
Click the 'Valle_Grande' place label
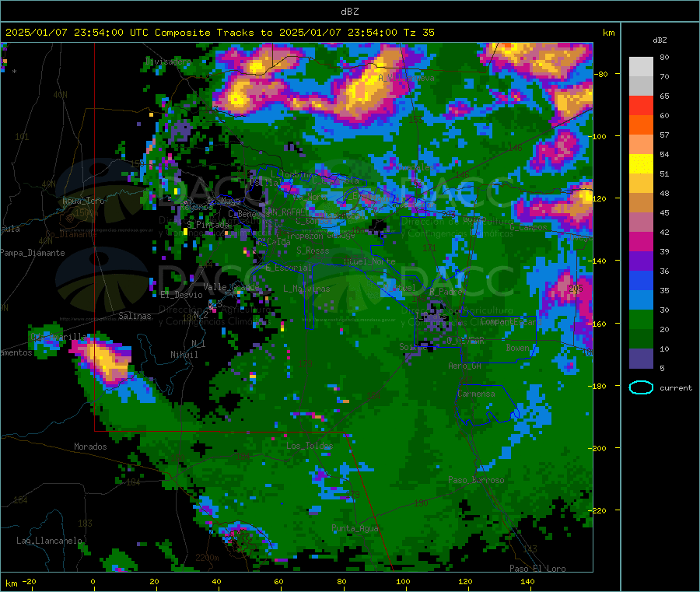(231, 287)
